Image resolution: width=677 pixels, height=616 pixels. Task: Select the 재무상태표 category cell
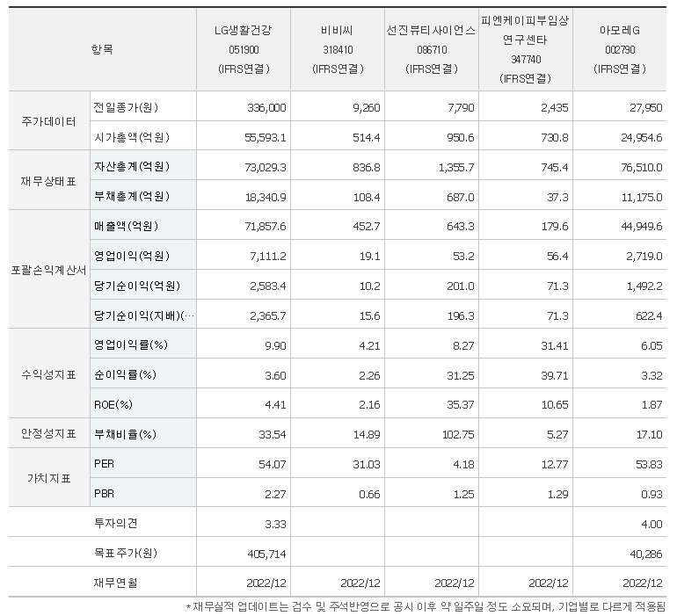pyautogui.click(x=48, y=181)
